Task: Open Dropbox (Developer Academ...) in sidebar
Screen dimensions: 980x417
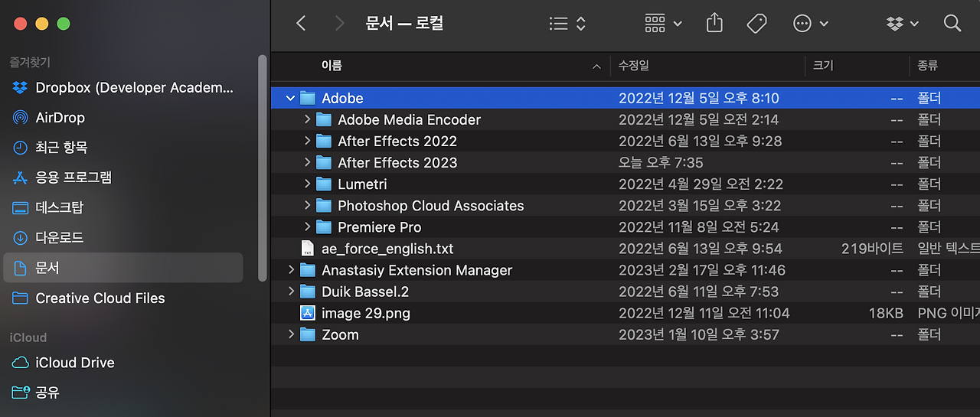Action: 123,88
